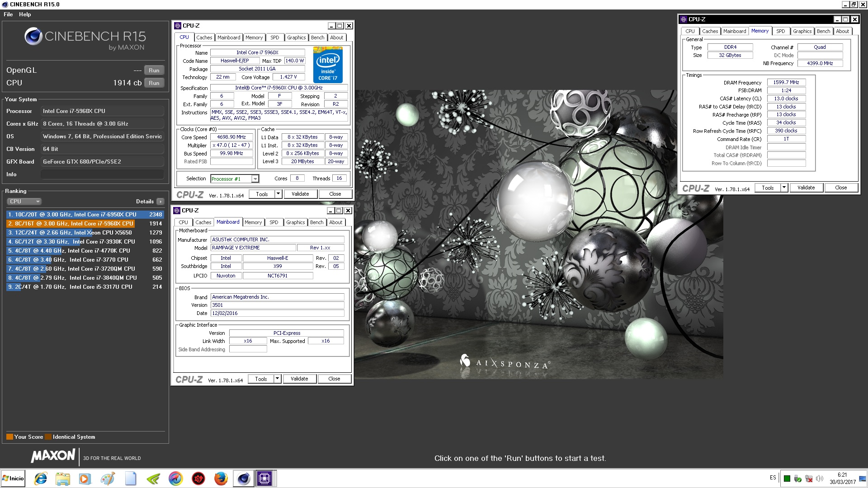This screenshot has width=868, height=488.
Task: Click Tools button in top-left CPU-Z
Action: coord(262,194)
